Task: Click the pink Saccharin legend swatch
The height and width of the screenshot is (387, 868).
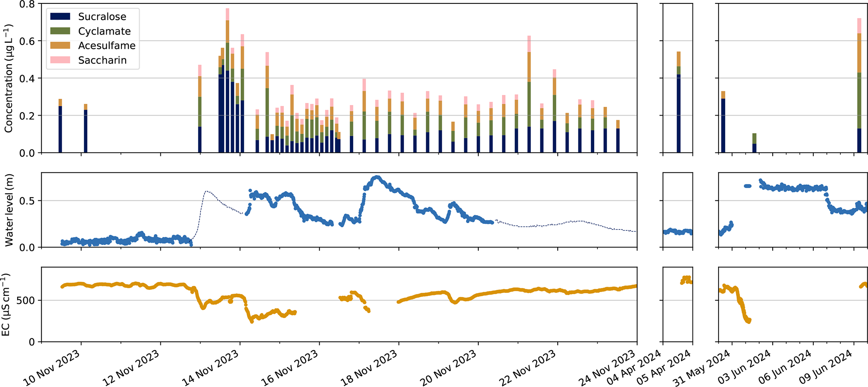Action: (60, 60)
